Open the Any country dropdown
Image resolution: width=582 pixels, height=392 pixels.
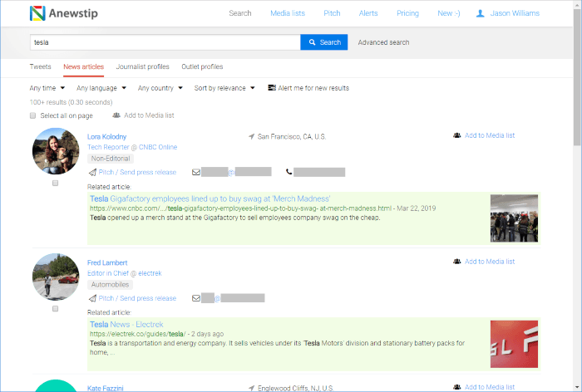click(160, 88)
